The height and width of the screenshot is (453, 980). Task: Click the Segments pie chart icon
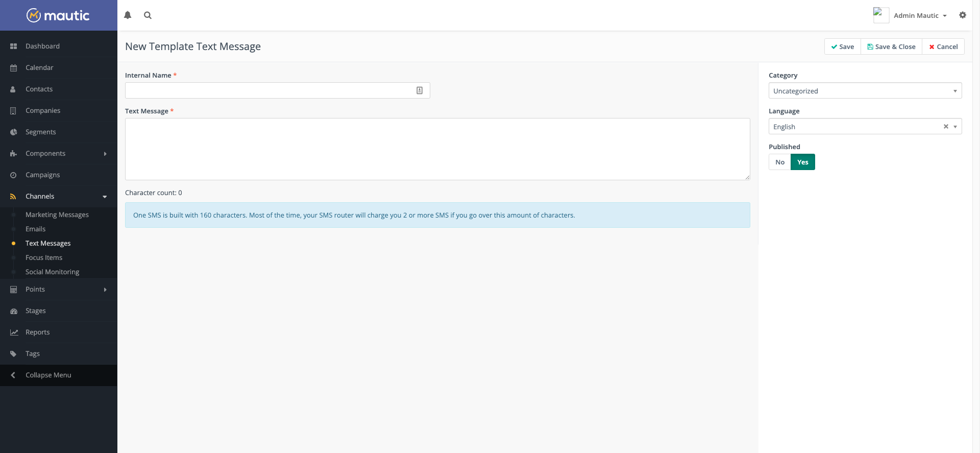click(14, 132)
